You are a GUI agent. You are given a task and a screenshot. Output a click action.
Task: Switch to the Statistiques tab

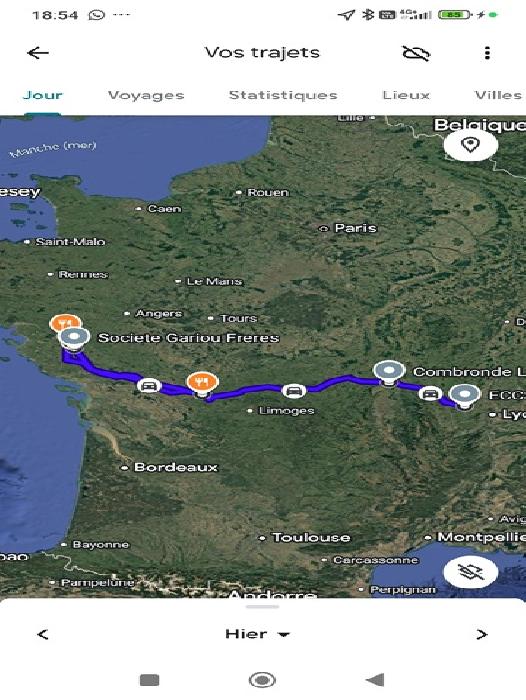[x=283, y=95]
